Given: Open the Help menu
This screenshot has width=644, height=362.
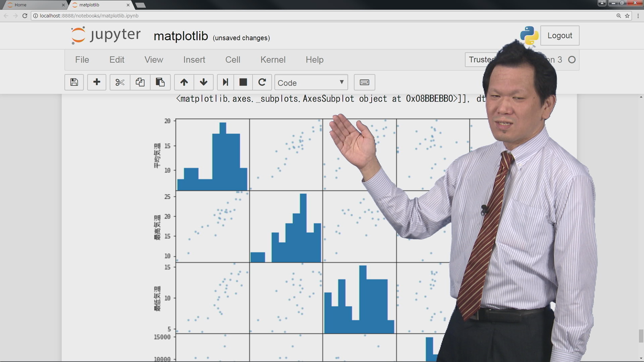Looking at the screenshot, I should pos(314,60).
